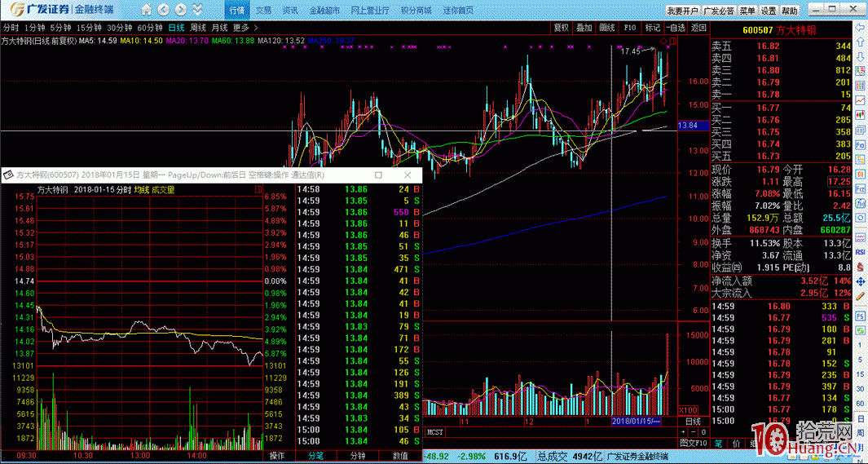Switch to the 行情 tab

pos(236,11)
